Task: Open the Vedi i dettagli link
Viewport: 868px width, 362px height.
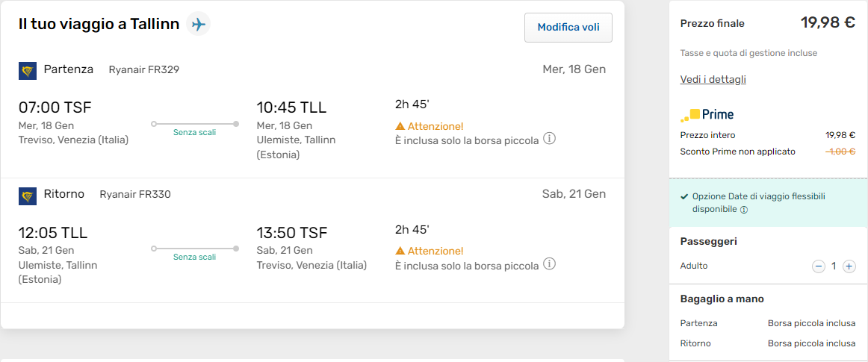Action: (x=713, y=79)
